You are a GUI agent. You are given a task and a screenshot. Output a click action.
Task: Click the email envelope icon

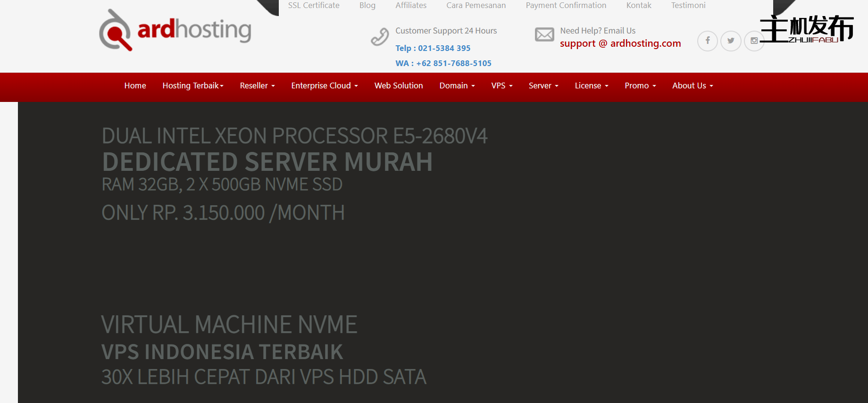coord(544,34)
